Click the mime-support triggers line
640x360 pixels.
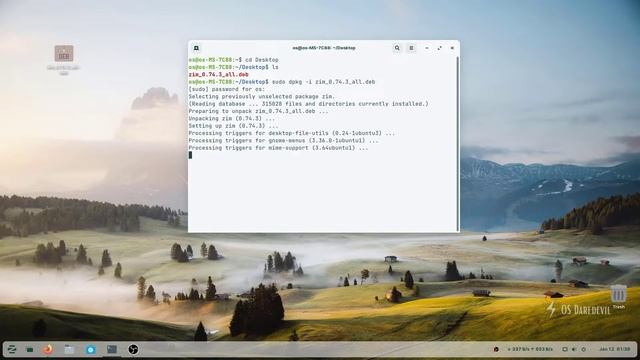[x=278, y=148]
